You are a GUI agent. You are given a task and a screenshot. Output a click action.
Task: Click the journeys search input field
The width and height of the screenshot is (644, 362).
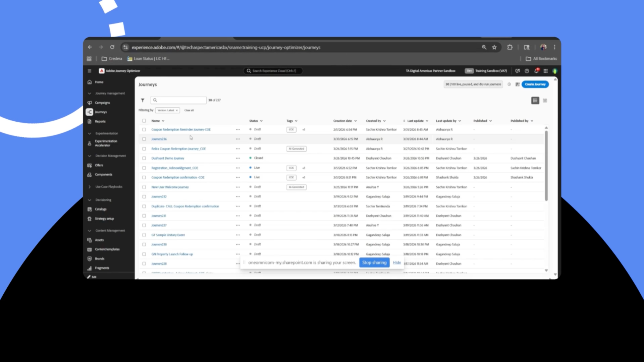coord(178,100)
